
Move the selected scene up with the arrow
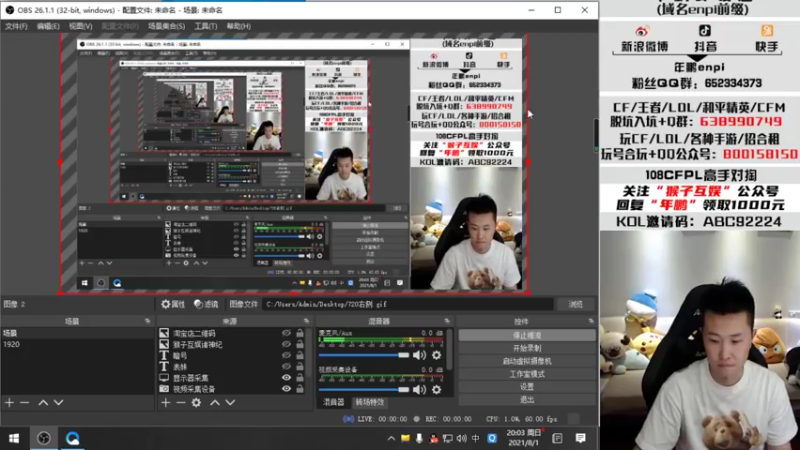[x=43, y=403]
